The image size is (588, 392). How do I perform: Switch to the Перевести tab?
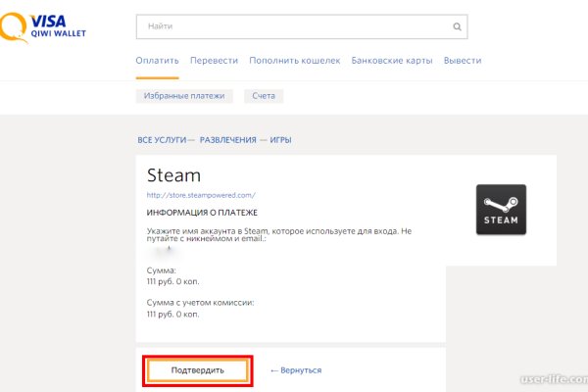(x=215, y=61)
